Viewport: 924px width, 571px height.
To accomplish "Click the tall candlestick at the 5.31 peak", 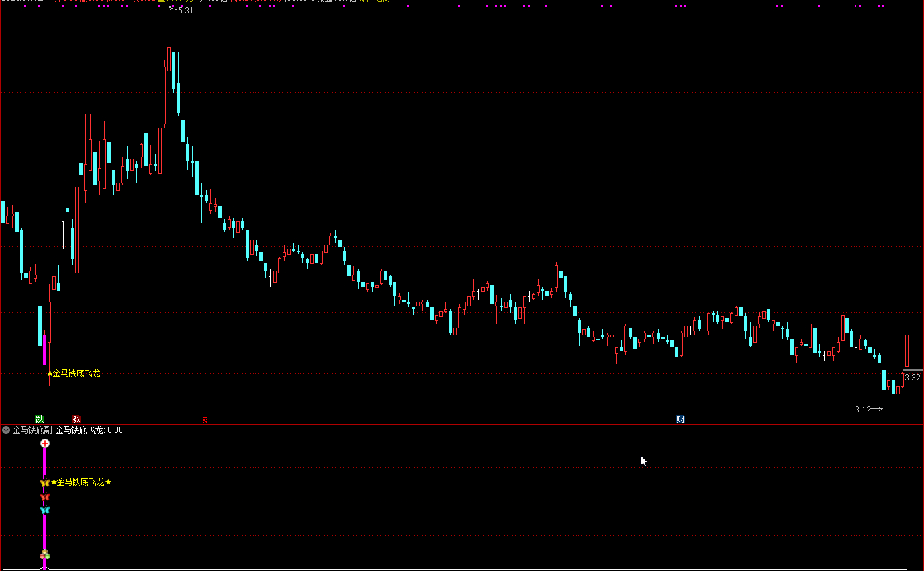I will [x=169, y=60].
